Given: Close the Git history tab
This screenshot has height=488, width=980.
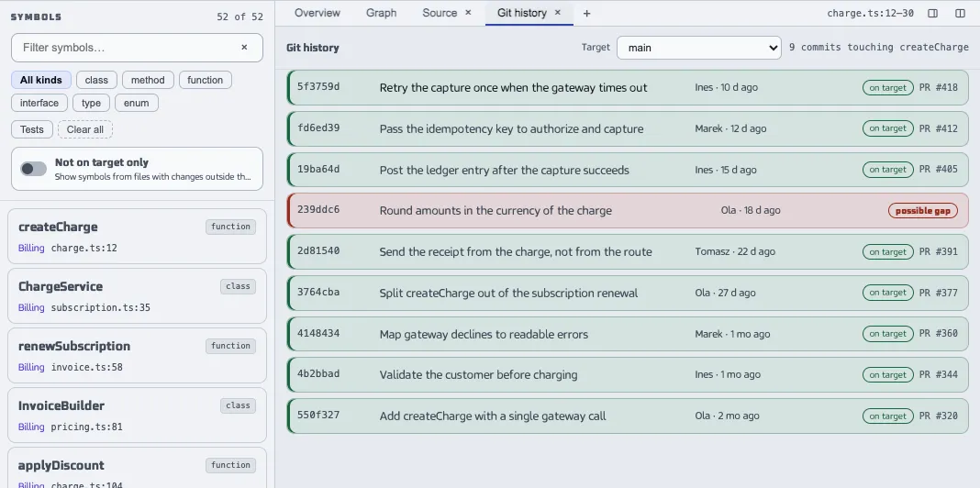Looking at the screenshot, I should (558, 13).
